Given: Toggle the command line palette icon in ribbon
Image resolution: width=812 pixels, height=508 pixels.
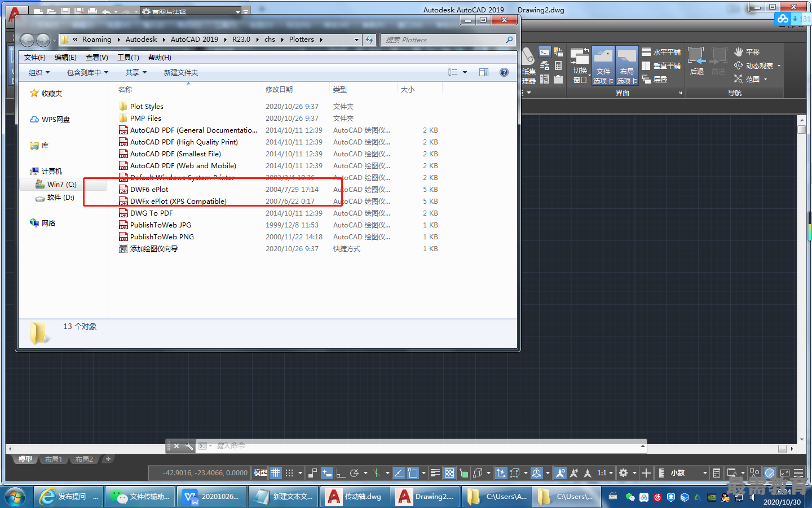Looking at the screenshot, I should (544, 52).
